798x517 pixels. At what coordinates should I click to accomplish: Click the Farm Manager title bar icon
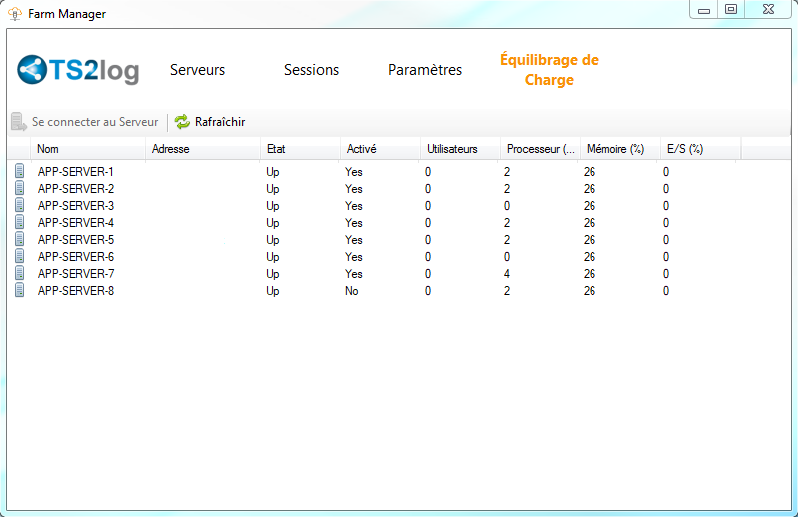[15, 14]
